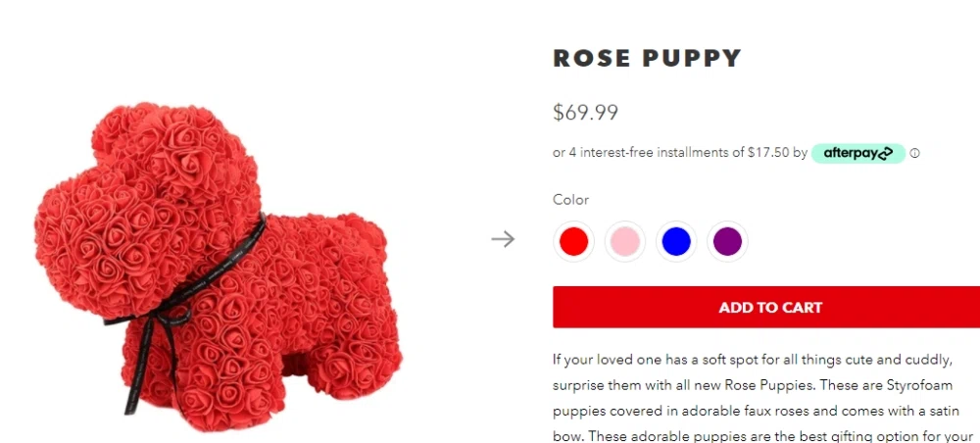Click the Afterpay logo badge
The width and height of the screenshot is (980, 443).
857,153
